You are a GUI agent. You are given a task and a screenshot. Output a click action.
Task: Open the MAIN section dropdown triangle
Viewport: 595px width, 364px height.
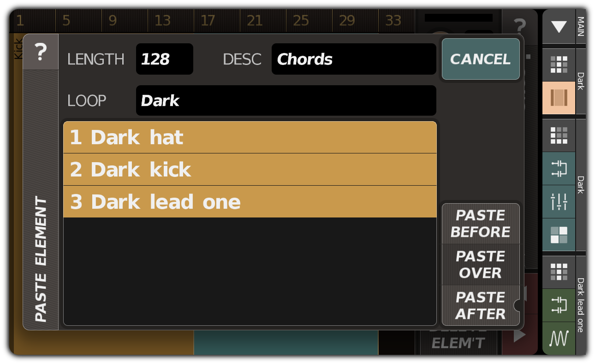coord(559,26)
